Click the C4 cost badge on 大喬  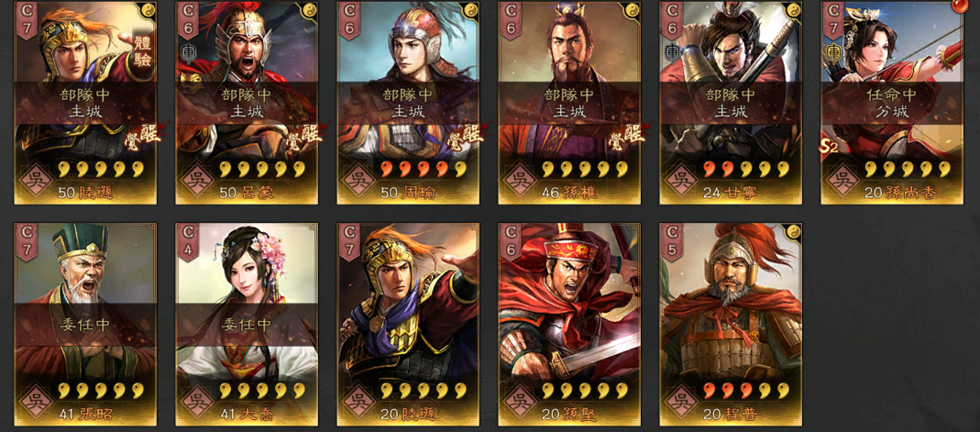pos(188,241)
